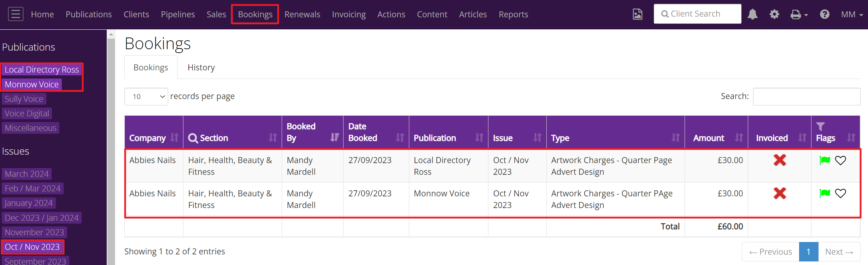Sort by Type column arrows
868x265 pixels.
(x=675, y=138)
